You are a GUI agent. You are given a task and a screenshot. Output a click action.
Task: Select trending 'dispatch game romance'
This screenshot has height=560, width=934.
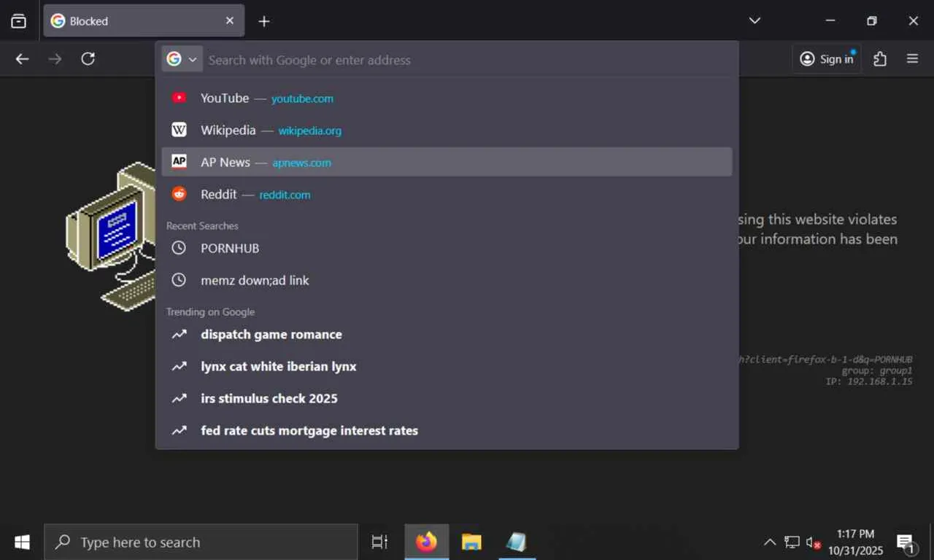[x=447, y=334]
